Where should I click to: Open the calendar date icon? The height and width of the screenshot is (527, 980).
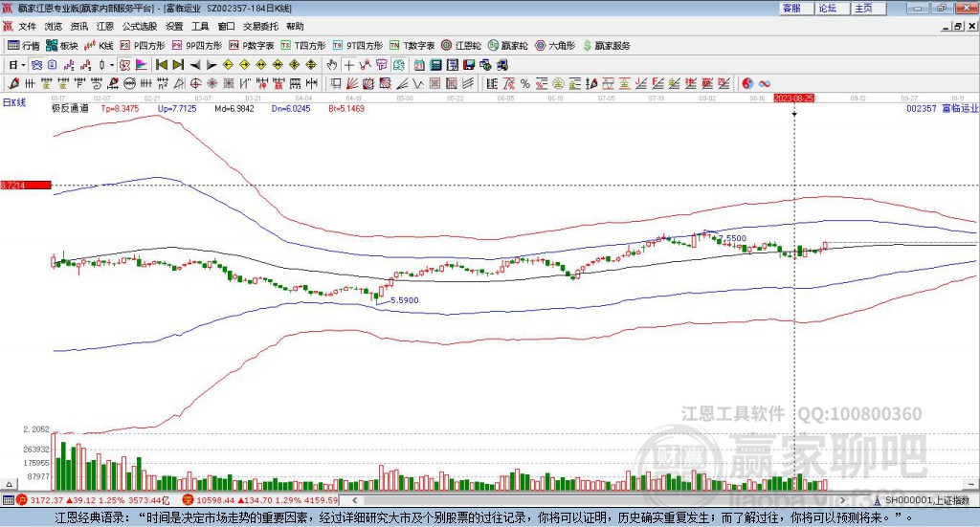[419, 65]
